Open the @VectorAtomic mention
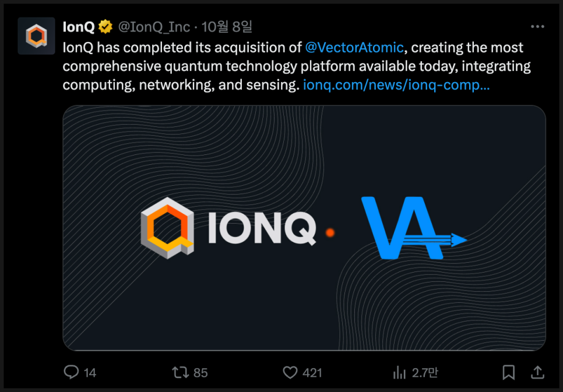563x392 pixels. tap(354, 48)
